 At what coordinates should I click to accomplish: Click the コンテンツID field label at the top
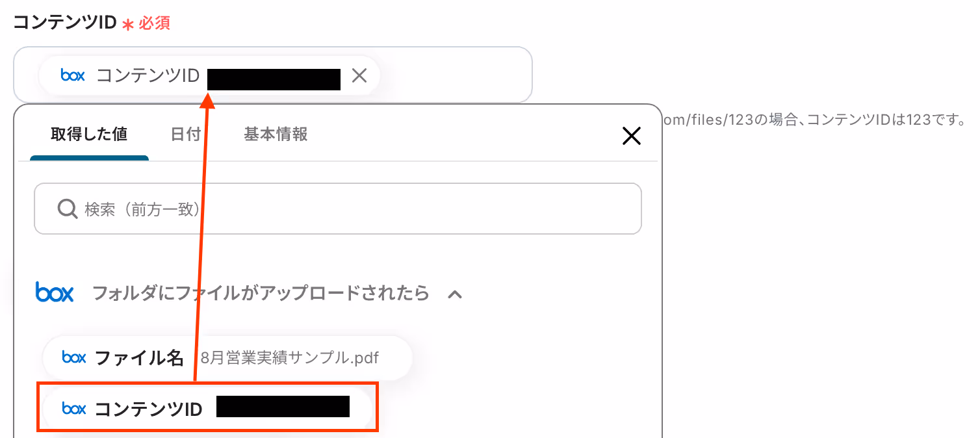point(64,23)
